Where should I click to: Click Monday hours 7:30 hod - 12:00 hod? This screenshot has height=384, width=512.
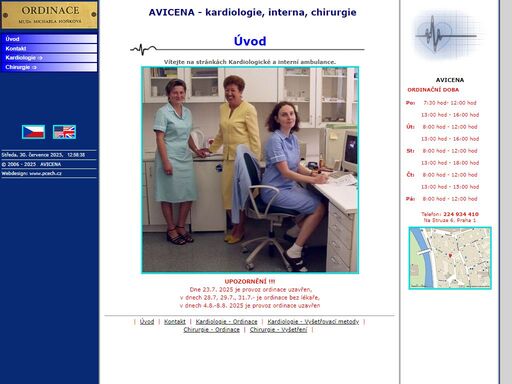pos(450,103)
